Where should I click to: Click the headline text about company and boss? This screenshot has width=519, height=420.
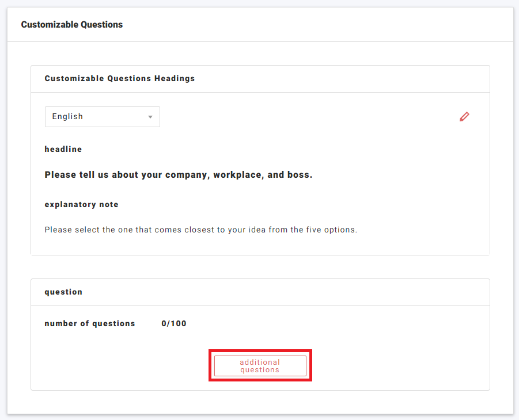coord(179,175)
